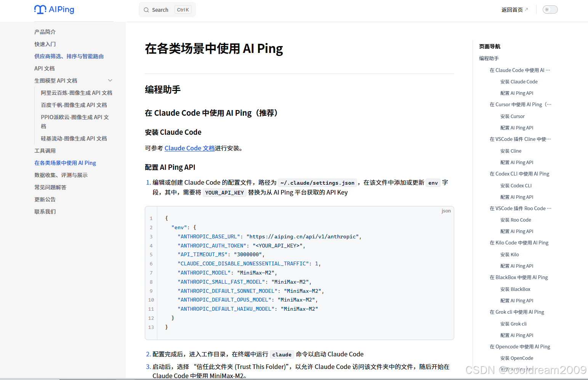The image size is (588, 380).
Task: Jump to 在 VSCode 插件 Roo Code section
Action: click(x=521, y=208)
